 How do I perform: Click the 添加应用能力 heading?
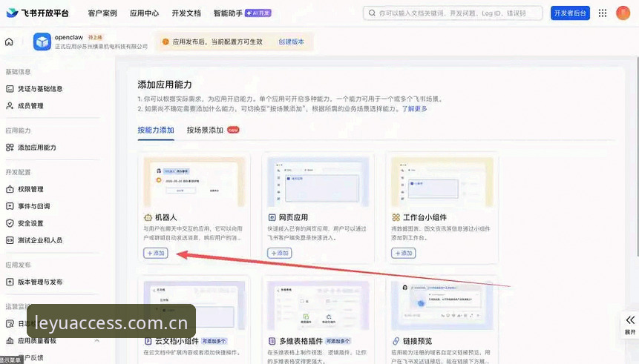point(165,85)
